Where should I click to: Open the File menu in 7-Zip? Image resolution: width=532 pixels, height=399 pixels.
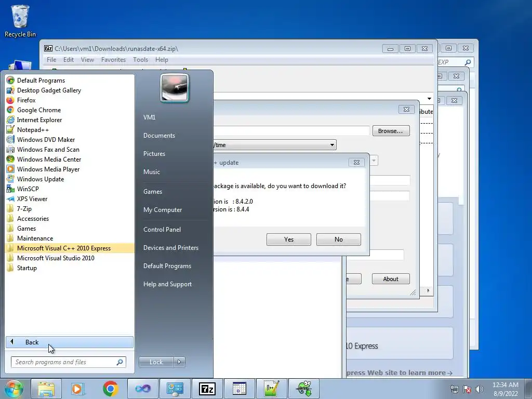click(x=51, y=60)
